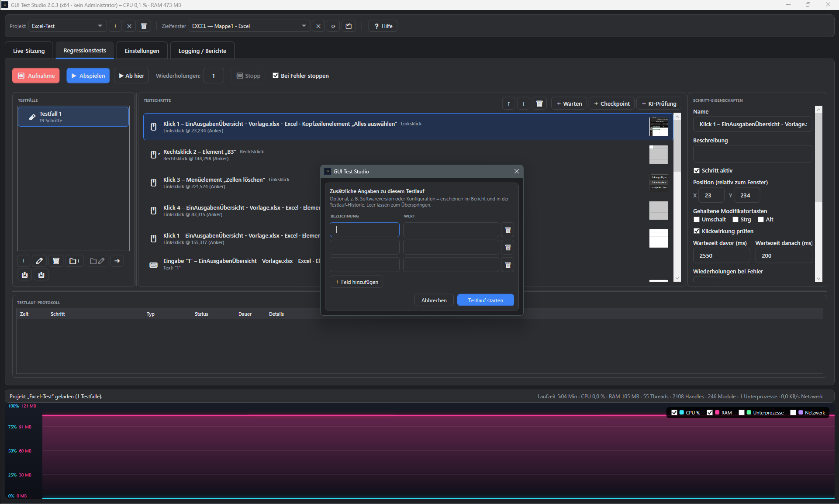The image size is (839, 504).
Task: Toggle the Schritt aktiv checkbox
Action: click(697, 171)
